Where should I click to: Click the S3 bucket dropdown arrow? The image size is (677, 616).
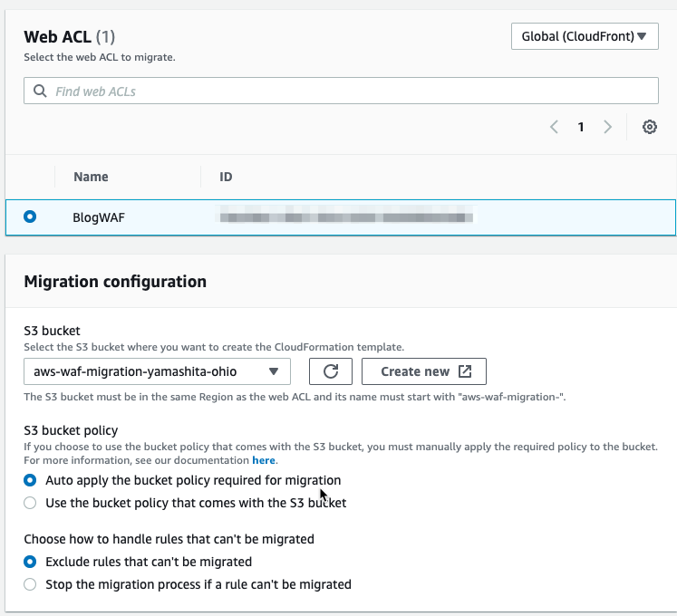[x=274, y=371]
